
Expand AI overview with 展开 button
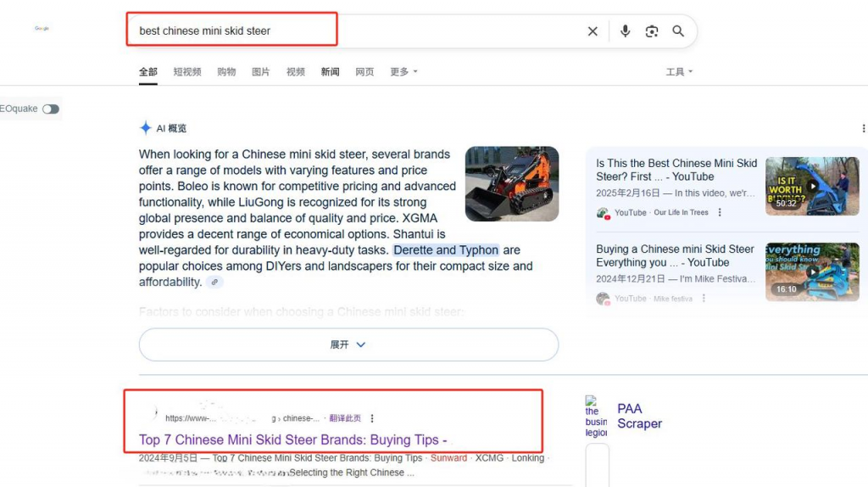(x=348, y=345)
